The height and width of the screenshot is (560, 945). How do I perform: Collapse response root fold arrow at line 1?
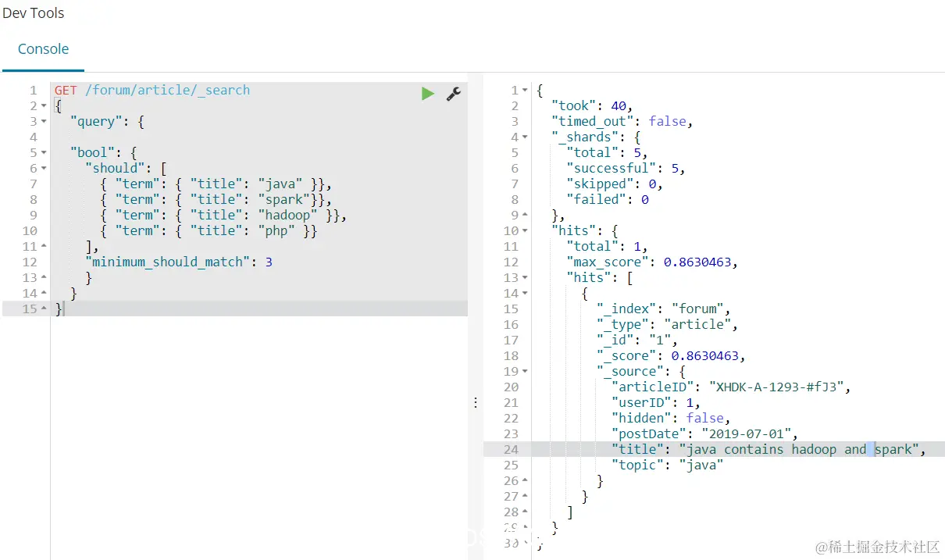pyautogui.click(x=525, y=91)
